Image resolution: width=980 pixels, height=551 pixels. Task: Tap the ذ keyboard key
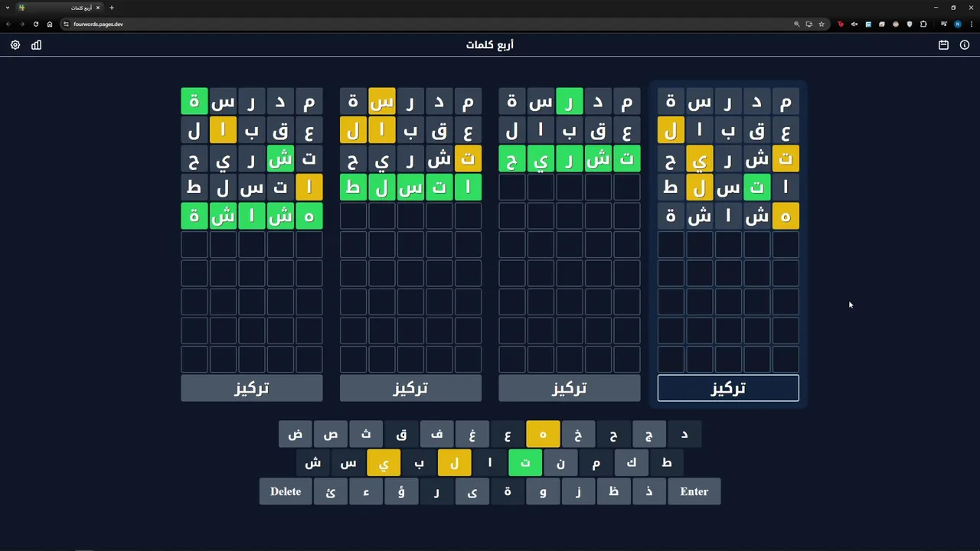pyautogui.click(x=649, y=491)
